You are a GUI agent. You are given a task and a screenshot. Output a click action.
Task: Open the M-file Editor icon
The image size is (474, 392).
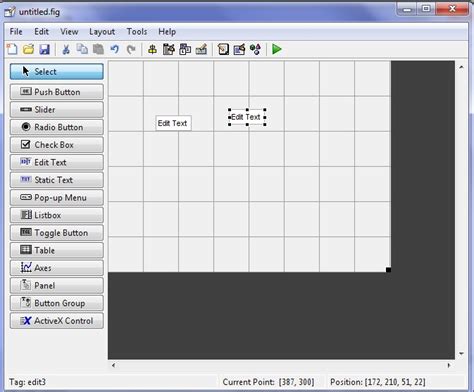(x=223, y=49)
